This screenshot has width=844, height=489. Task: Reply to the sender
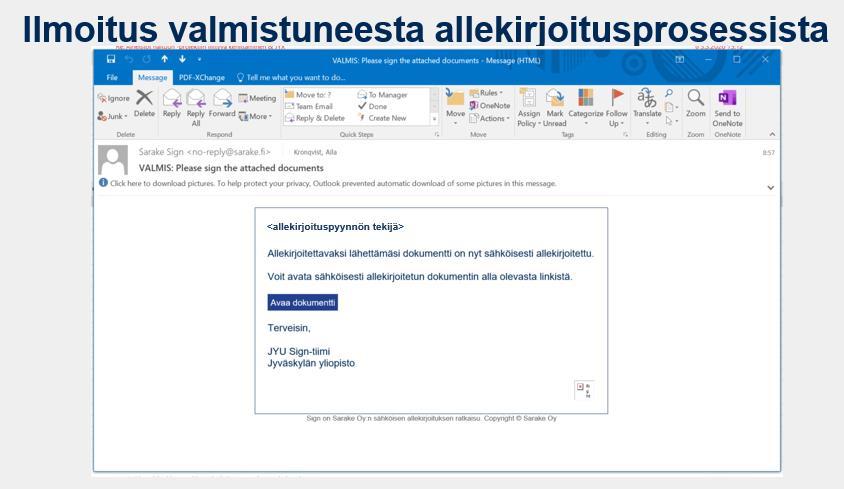tap(172, 104)
